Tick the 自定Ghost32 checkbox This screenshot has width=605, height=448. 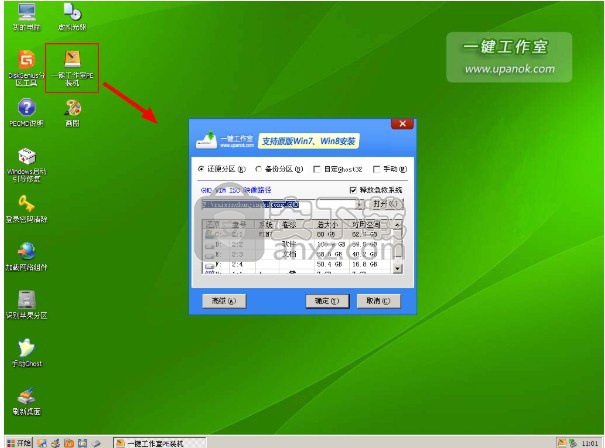(317, 169)
